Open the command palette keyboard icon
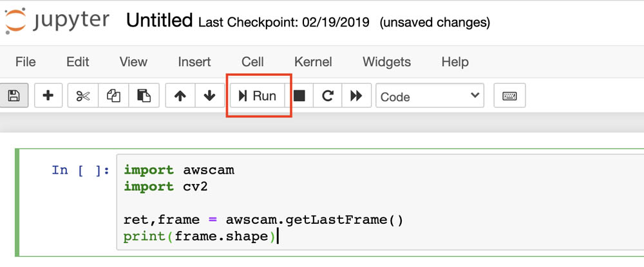Screen dimensions: 644x267 tap(509, 96)
